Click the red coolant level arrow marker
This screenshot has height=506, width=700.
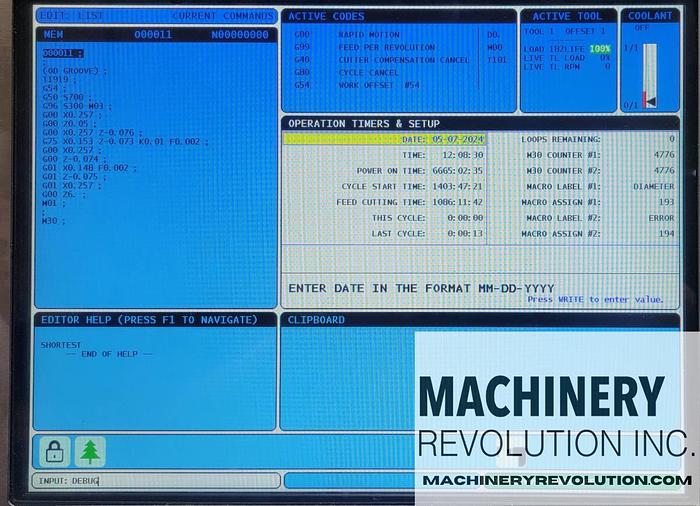tap(651, 102)
